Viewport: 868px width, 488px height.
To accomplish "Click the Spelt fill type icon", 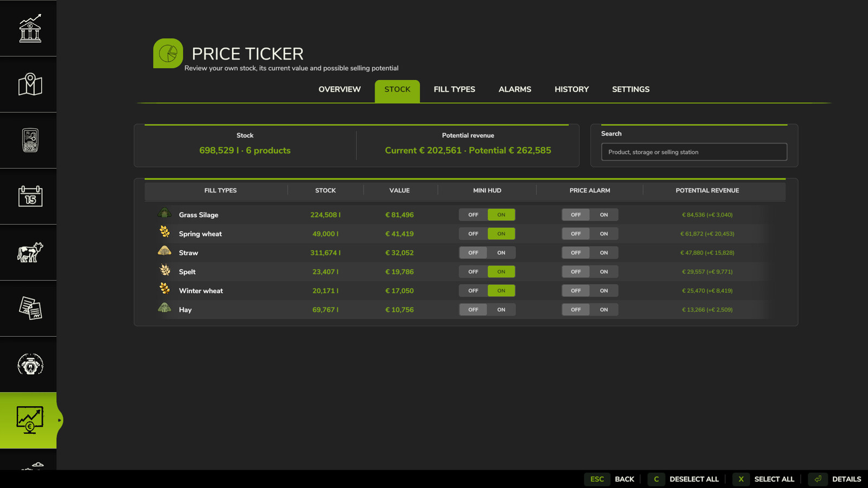I will (x=165, y=269).
